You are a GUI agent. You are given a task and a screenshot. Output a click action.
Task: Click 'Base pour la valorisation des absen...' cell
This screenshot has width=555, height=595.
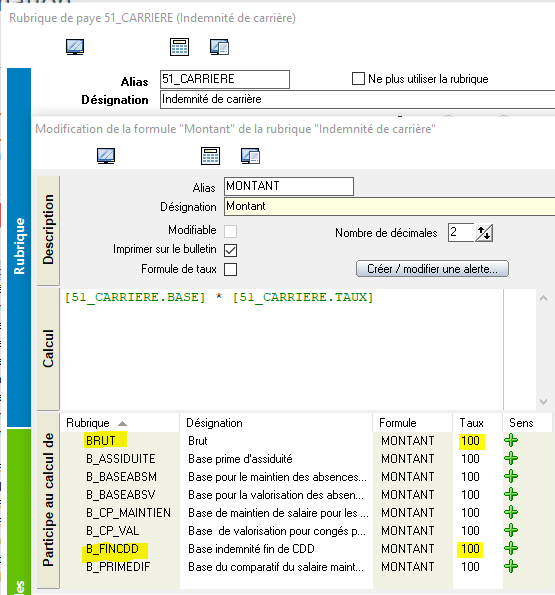click(x=276, y=495)
